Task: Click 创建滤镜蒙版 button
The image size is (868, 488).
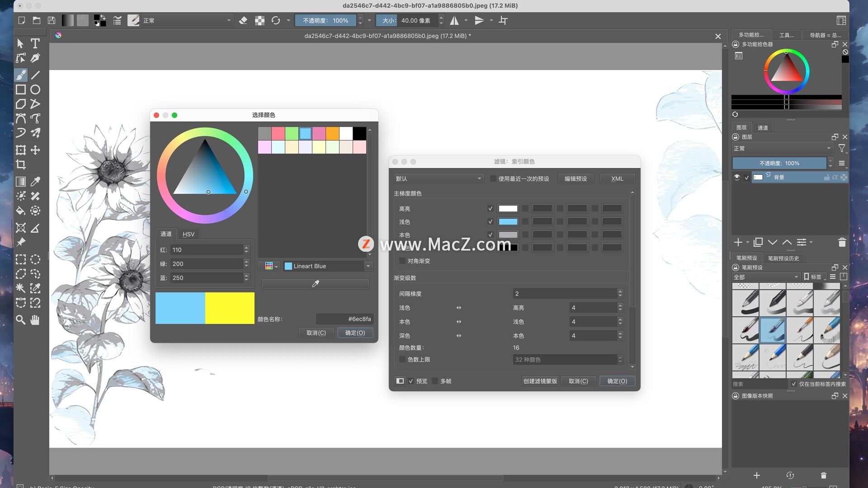Action: point(540,381)
